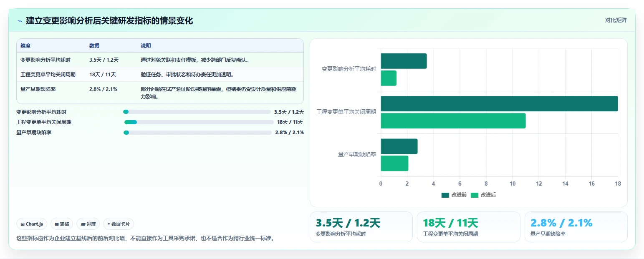Select the 表格 tag chip
Screen dimensions: 644x259
(x=62, y=224)
